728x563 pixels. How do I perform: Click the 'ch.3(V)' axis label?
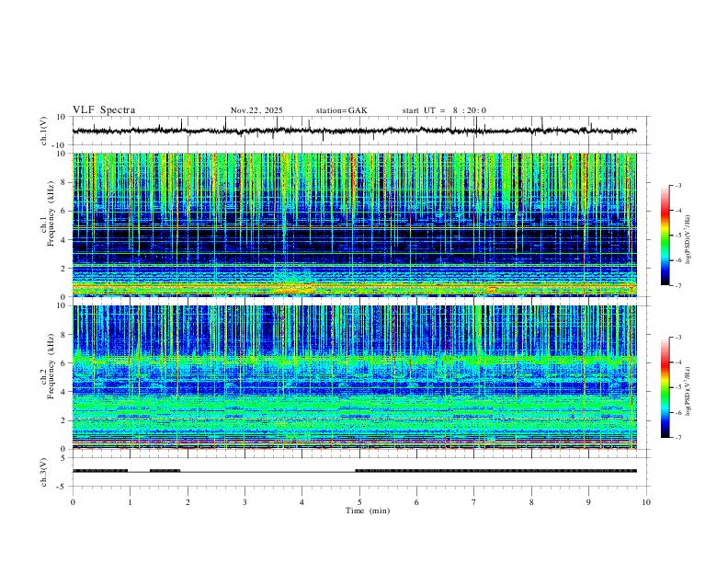pyautogui.click(x=44, y=472)
